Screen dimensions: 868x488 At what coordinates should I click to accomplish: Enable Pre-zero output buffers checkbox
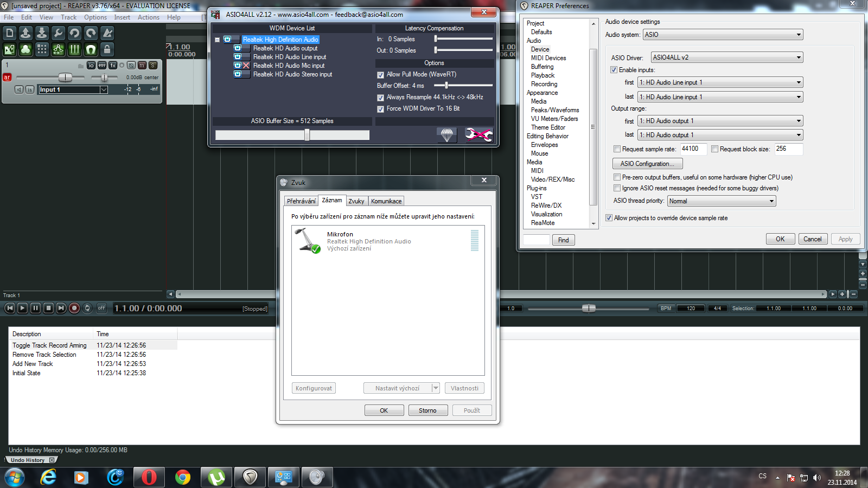click(617, 177)
